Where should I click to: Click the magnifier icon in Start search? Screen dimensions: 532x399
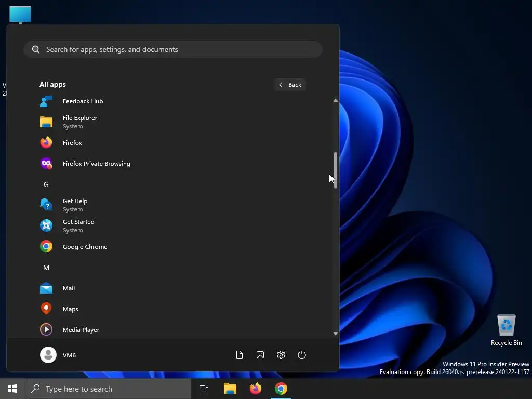(36, 49)
